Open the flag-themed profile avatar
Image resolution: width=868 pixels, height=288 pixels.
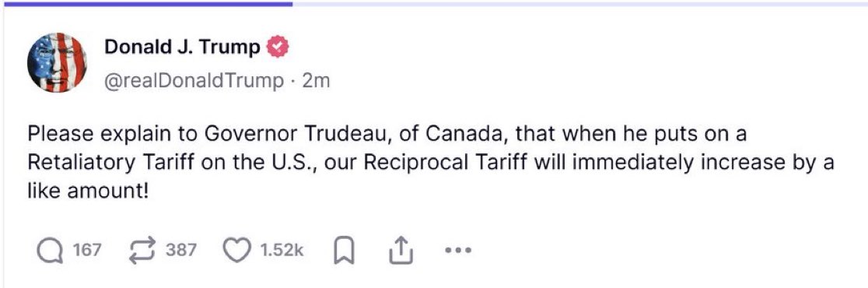57,62
